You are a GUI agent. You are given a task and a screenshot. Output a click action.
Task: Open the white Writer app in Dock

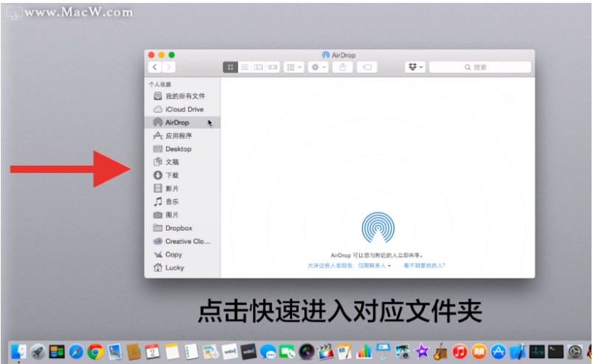click(x=229, y=352)
